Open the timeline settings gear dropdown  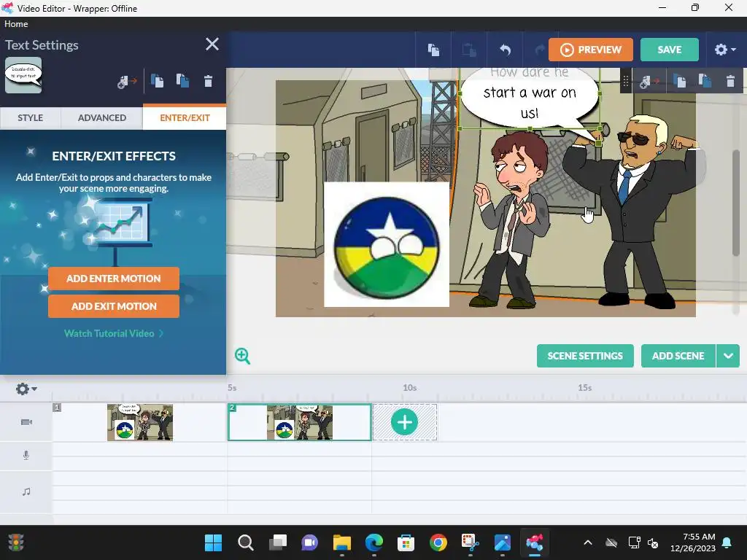point(26,389)
